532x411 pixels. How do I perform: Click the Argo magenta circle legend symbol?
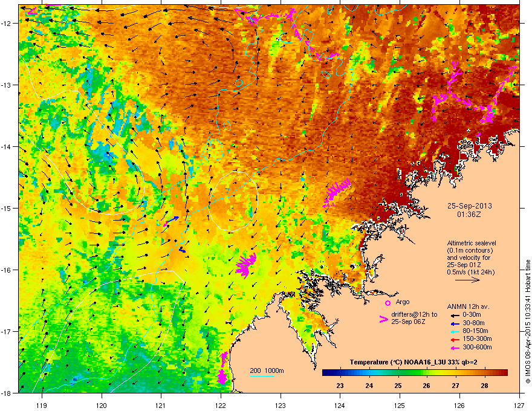388,303
